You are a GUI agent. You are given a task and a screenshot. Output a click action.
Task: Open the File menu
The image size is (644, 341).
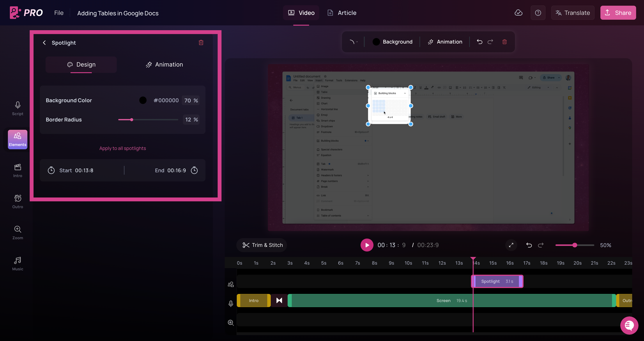coord(59,13)
